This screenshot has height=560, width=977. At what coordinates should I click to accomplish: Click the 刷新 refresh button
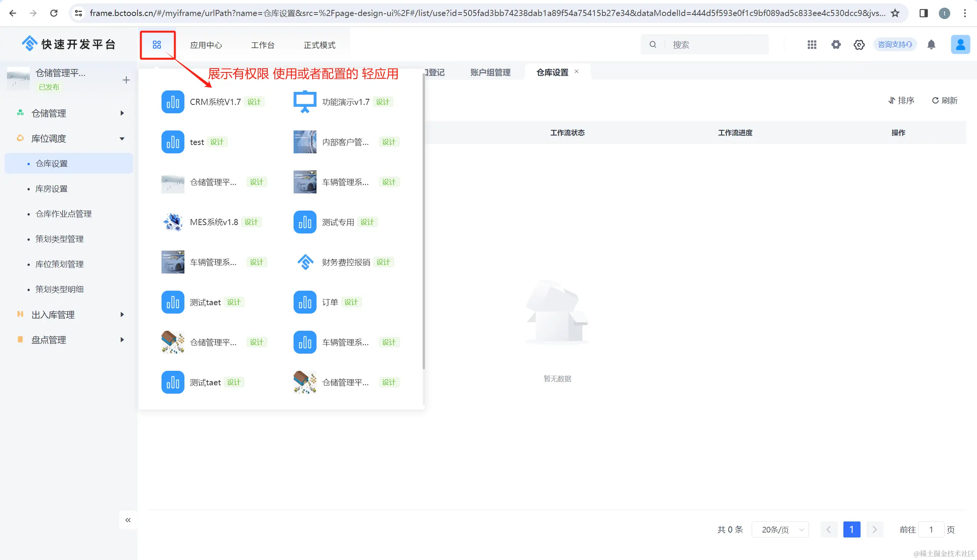click(944, 101)
